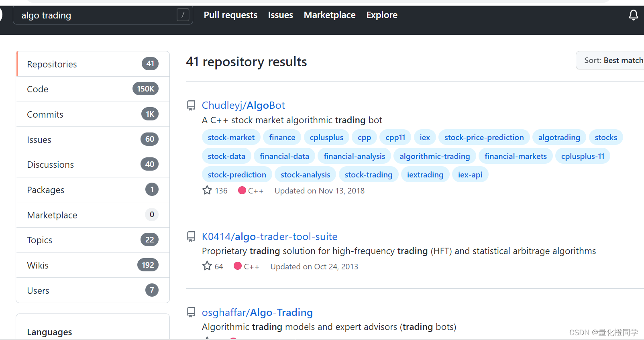Click the cpp11 topic tag

click(x=395, y=137)
